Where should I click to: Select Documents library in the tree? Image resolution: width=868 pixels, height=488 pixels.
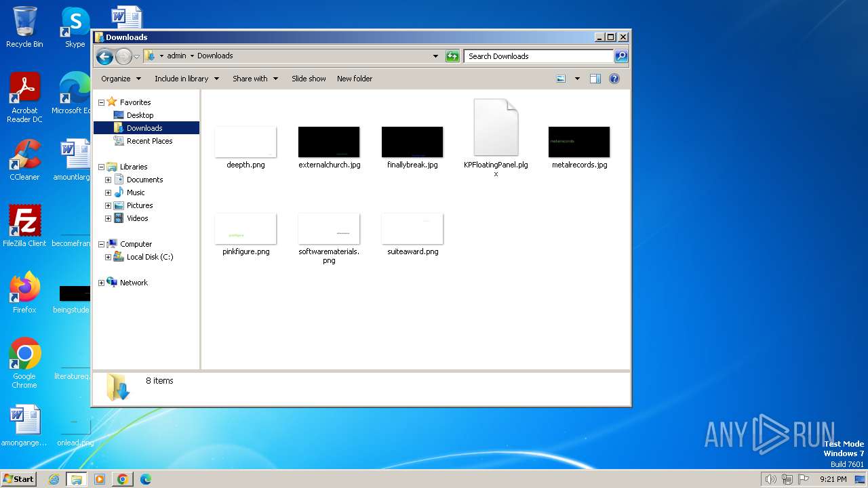144,180
